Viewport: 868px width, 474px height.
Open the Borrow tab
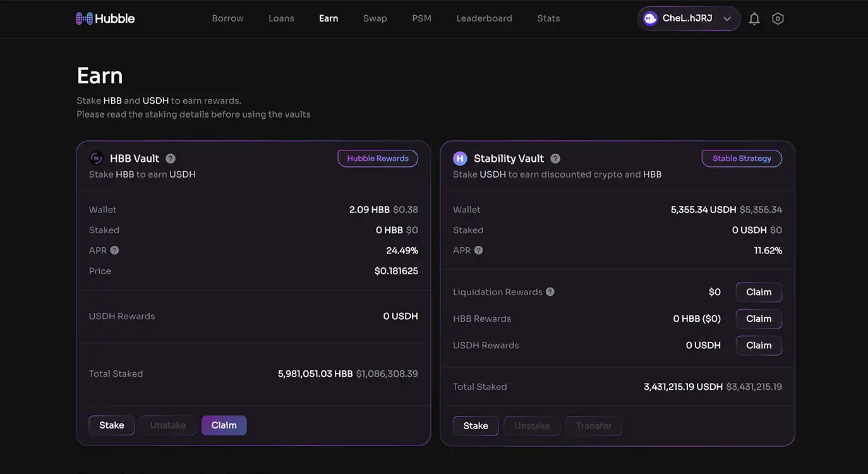[227, 18]
